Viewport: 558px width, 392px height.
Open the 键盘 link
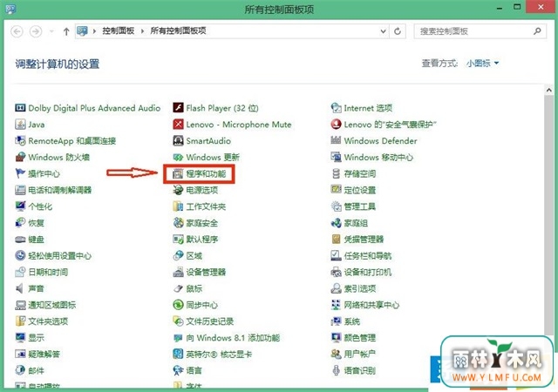tap(37, 239)
